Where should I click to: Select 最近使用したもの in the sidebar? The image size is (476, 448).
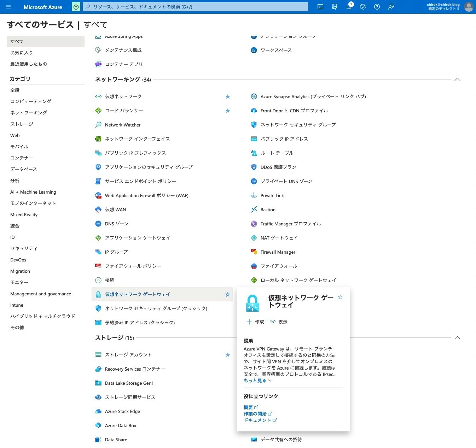[x=29, y=64]
